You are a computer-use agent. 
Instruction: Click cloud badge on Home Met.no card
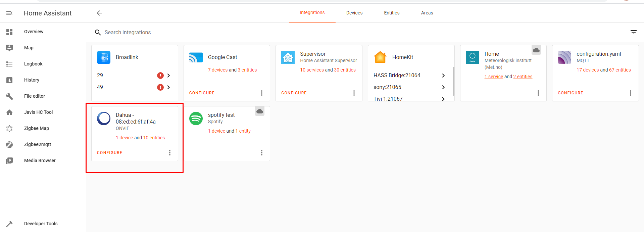coord(536,50)
